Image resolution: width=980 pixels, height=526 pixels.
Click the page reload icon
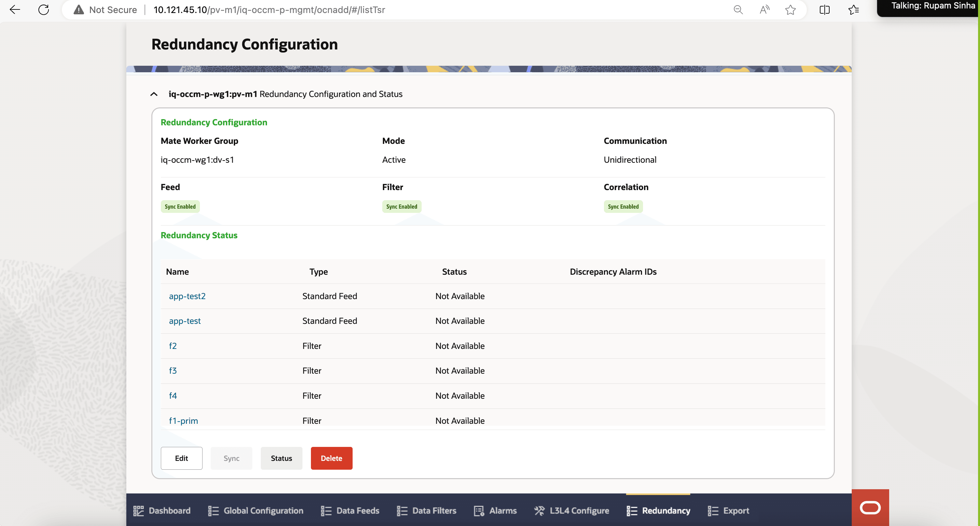tap(44, 9)
